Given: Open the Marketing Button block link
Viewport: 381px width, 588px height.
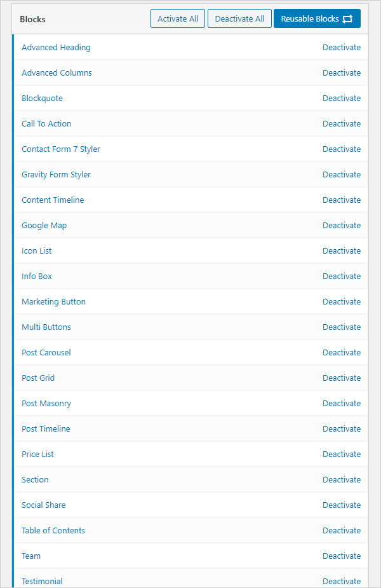Looking at the screenshot, I should (53, 302).
